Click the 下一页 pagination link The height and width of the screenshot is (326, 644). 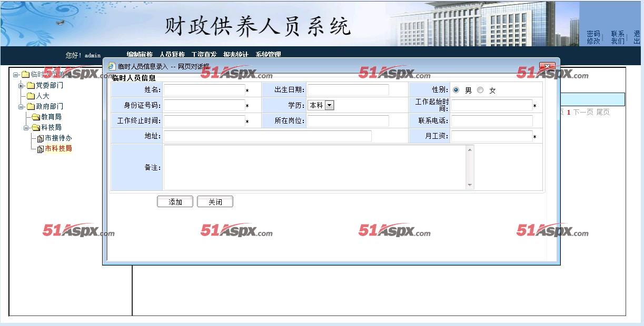[x=583, y=112]
